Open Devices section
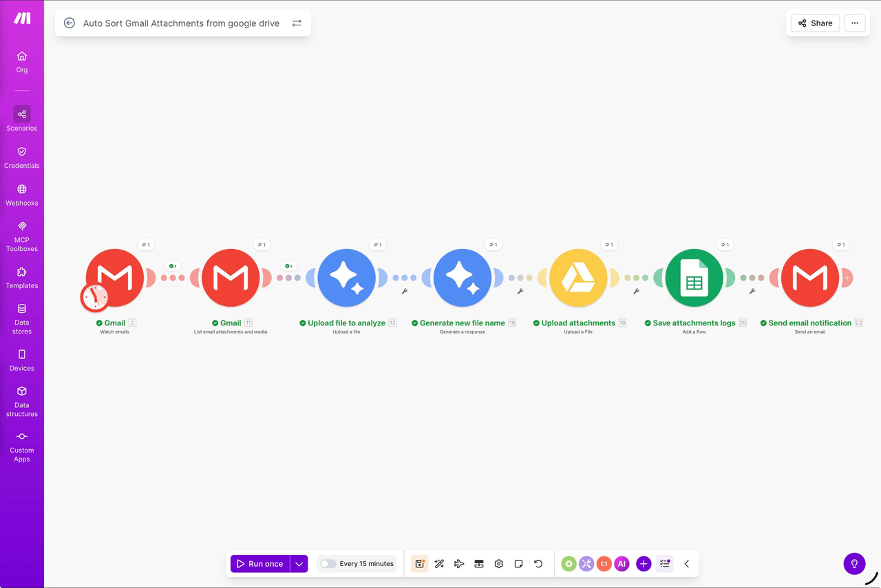This screenshot has height=588, width=881. (x=22, y=360)
